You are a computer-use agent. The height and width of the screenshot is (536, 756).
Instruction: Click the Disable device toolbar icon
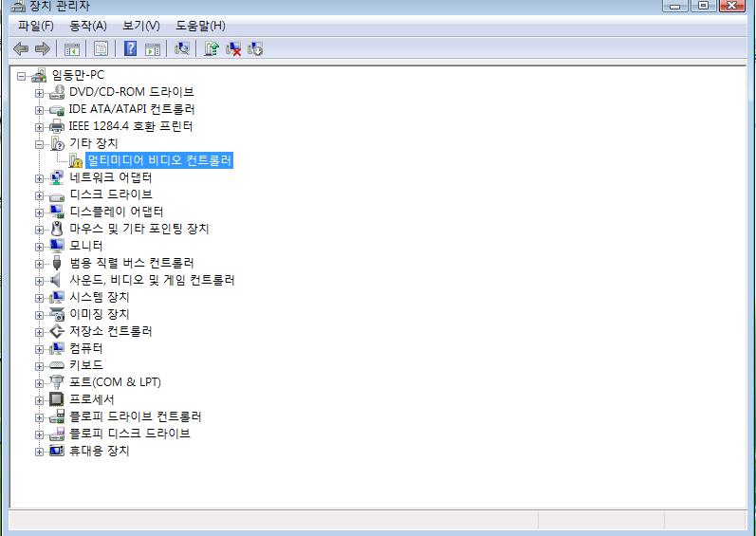tap(255, 48)
